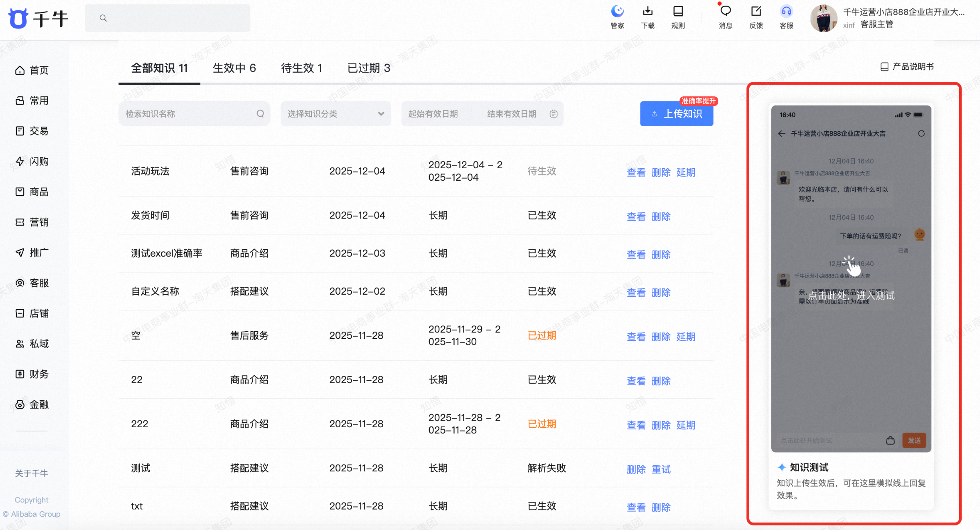
Task: Open the 私域 sidebar item
Action: tap(32, 344)
